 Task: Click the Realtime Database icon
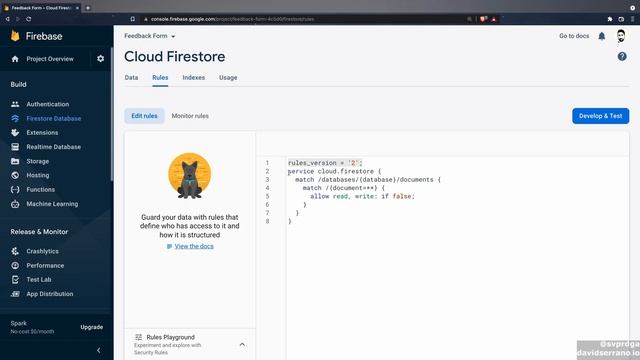[15, 147]
